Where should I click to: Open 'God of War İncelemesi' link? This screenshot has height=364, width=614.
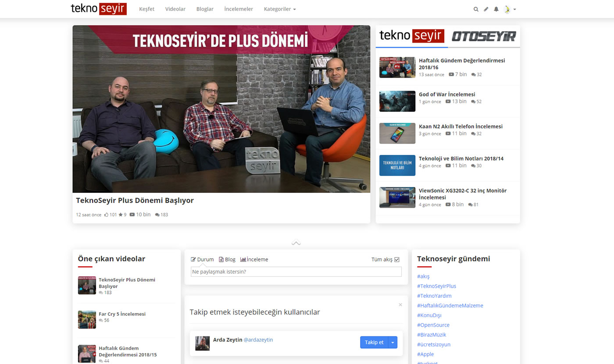447,94
